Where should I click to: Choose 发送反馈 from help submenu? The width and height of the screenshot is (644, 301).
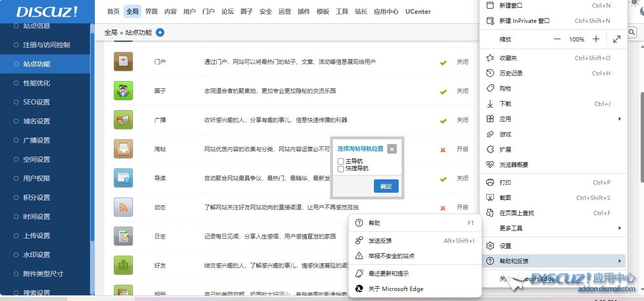click(380, 241)
